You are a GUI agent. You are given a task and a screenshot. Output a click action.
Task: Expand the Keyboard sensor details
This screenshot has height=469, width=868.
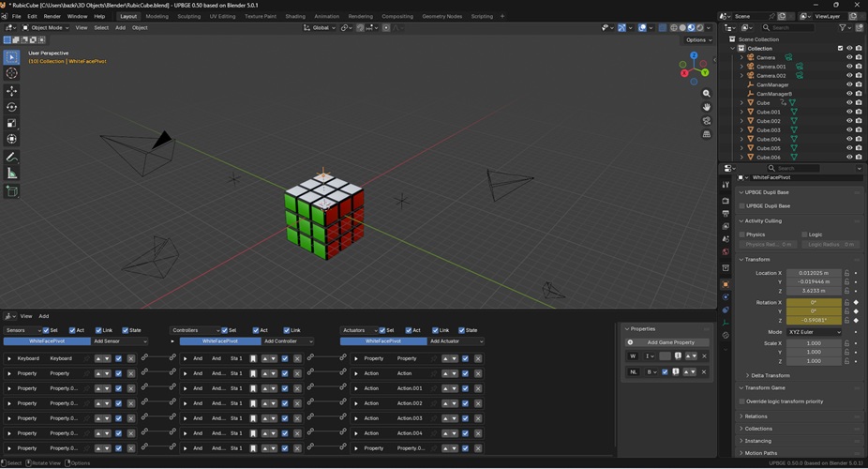9,359
